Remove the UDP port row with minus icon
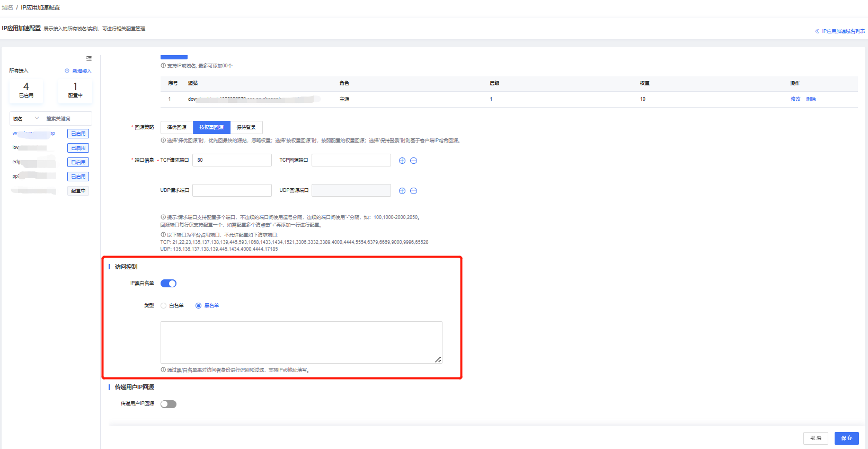Image resolution: width=868 pixels, height=449 pixels. pos(414,191)
